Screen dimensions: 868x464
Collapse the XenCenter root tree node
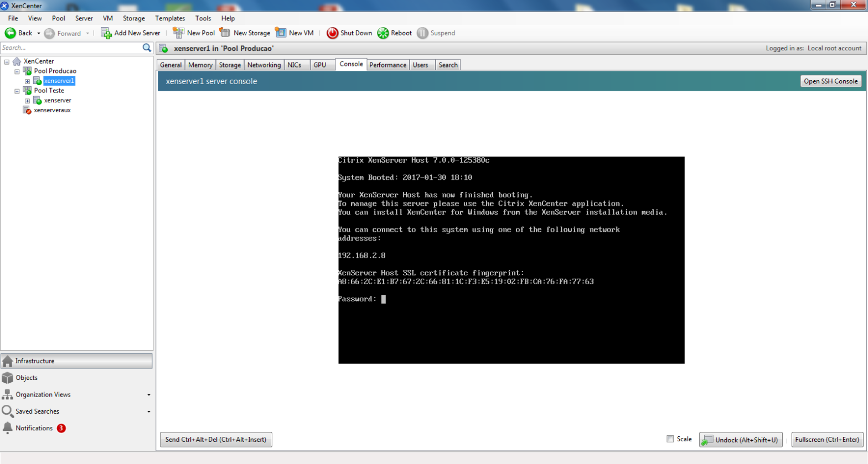7,61
